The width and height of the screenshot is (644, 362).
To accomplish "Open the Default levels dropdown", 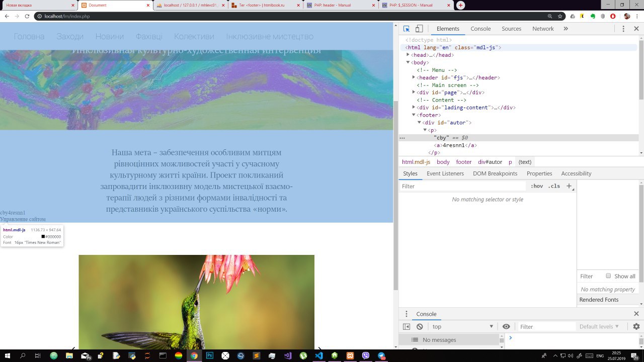I will pos(599,327).
